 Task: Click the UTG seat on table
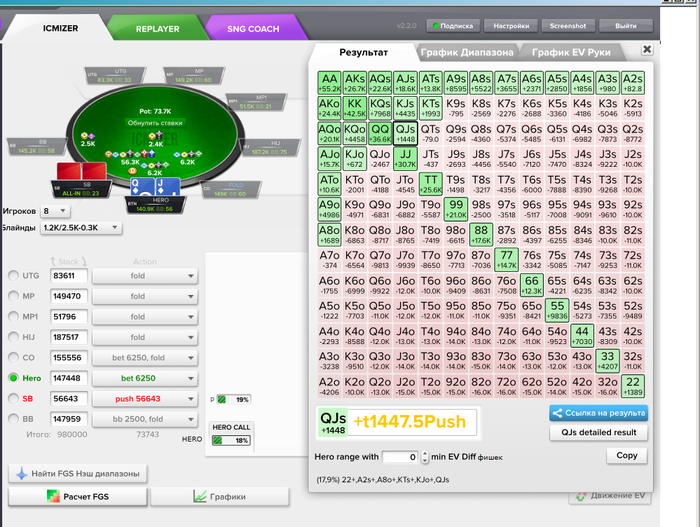pyautogui.click(x=115, y=76)
